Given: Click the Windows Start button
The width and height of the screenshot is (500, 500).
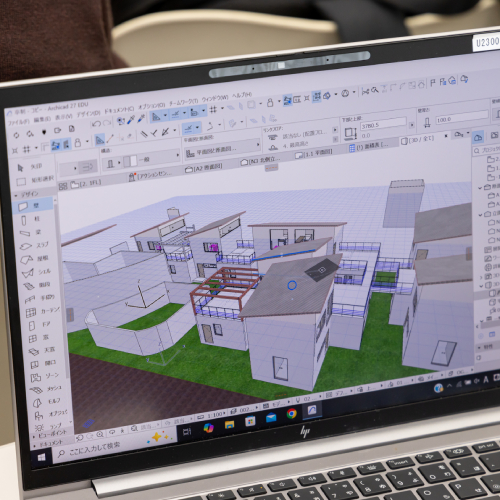Looking at the screenshot, I should (x=42, y=457).
